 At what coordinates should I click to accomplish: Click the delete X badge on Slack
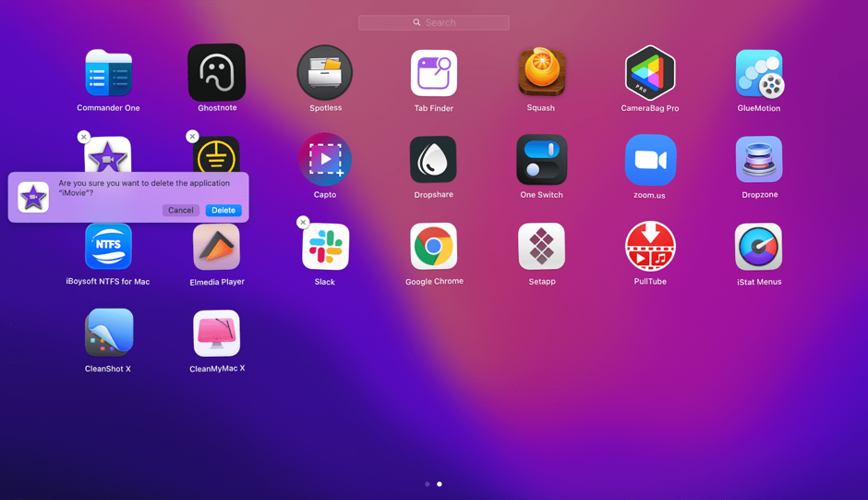(x=303, y=223)
